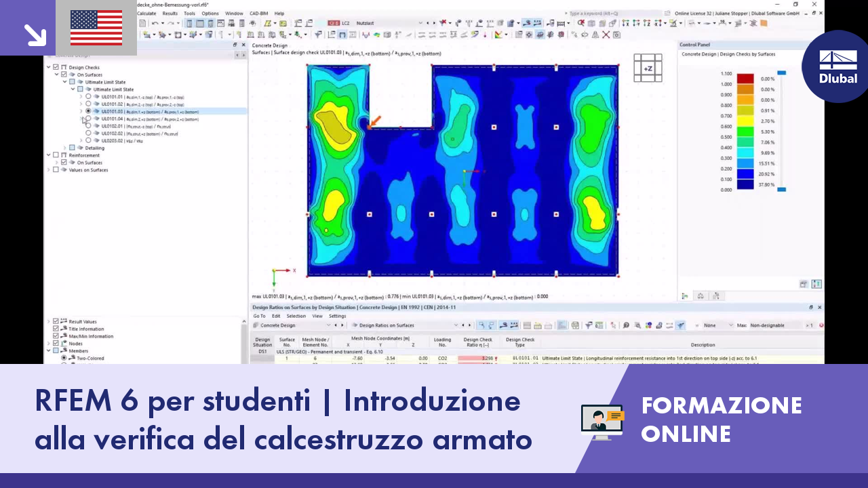Viewport: 868px width, 488px height.
Task: Toggle the Detailing checkbox
Action: pos(72,148)
